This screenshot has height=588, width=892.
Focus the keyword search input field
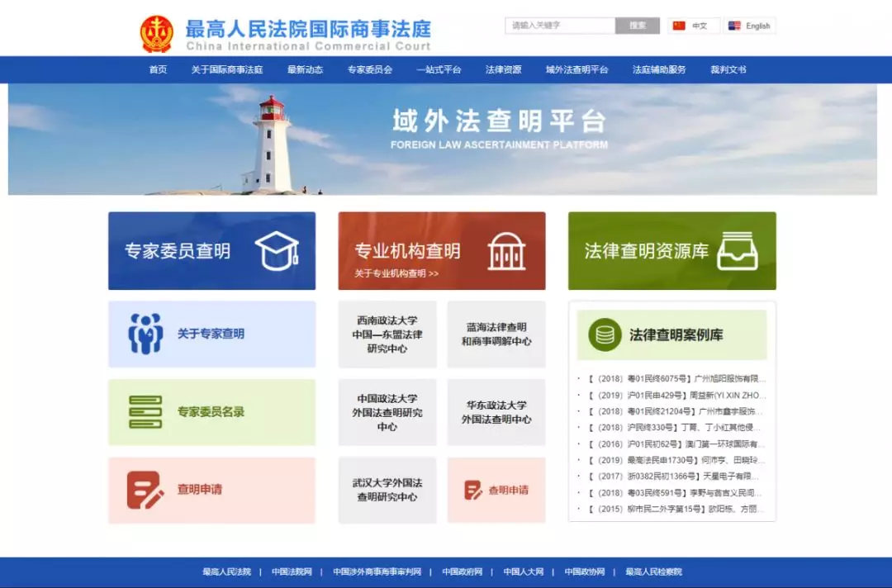560,26
